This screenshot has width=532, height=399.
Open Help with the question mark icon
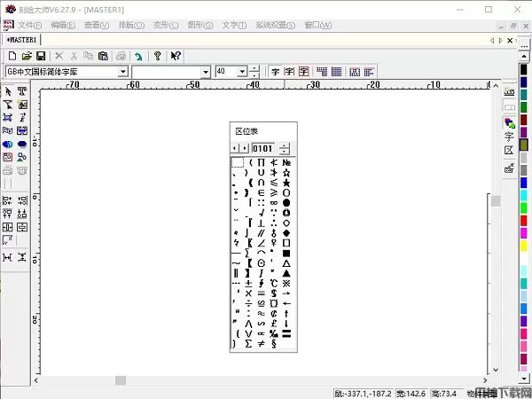(x=158, y=56)
